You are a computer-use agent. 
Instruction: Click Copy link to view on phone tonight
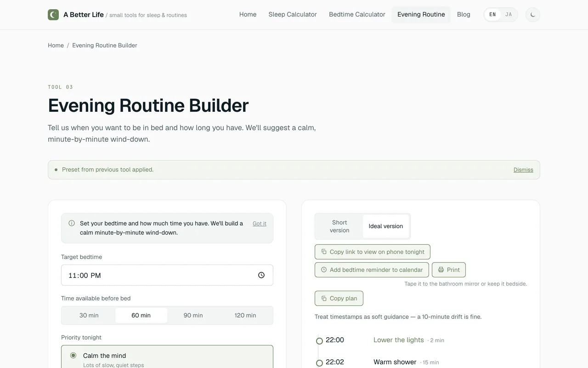coord(373,252)
